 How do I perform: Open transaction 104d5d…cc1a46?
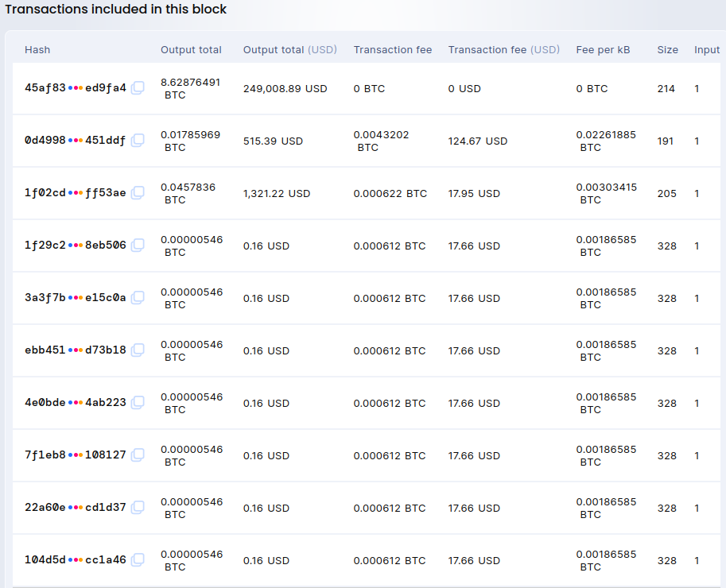[76, 559]
